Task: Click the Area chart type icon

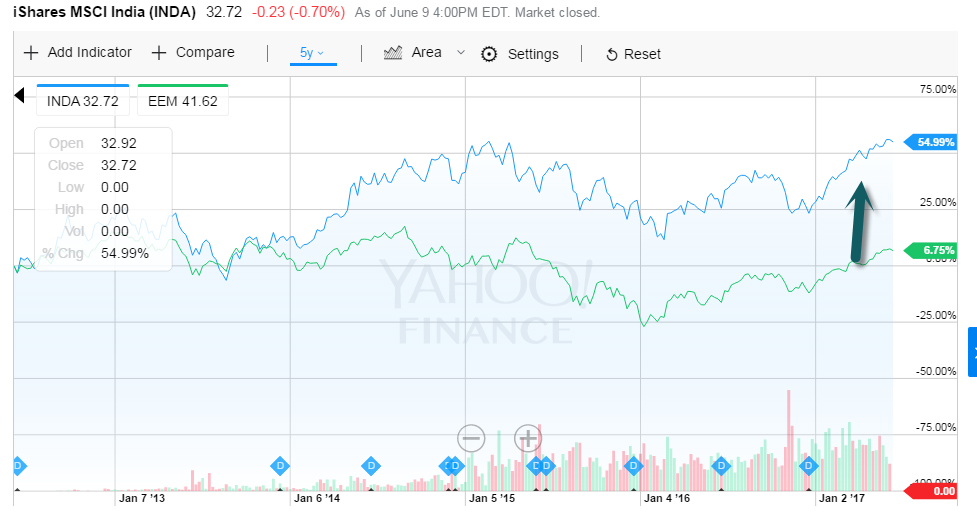Action: click(393, 53)
